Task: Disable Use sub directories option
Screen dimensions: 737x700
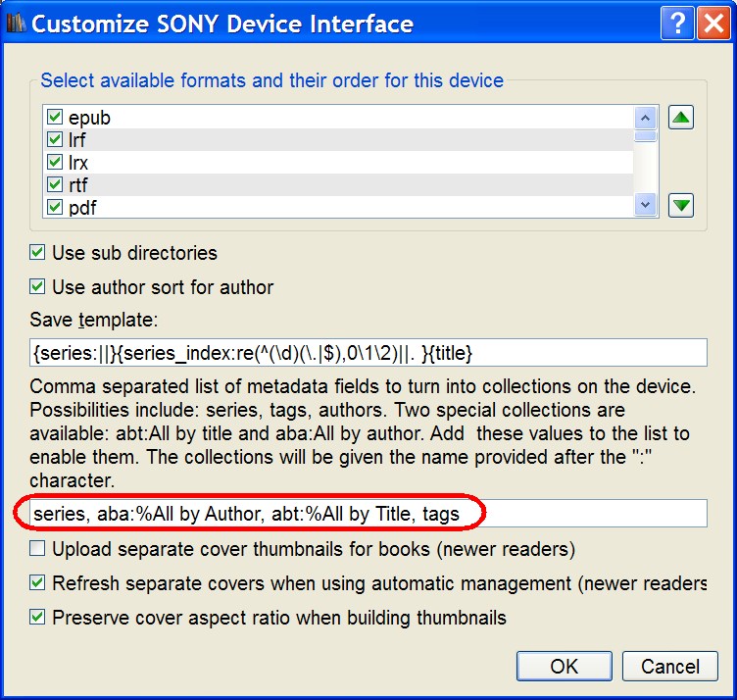Action: click(37, 253)
